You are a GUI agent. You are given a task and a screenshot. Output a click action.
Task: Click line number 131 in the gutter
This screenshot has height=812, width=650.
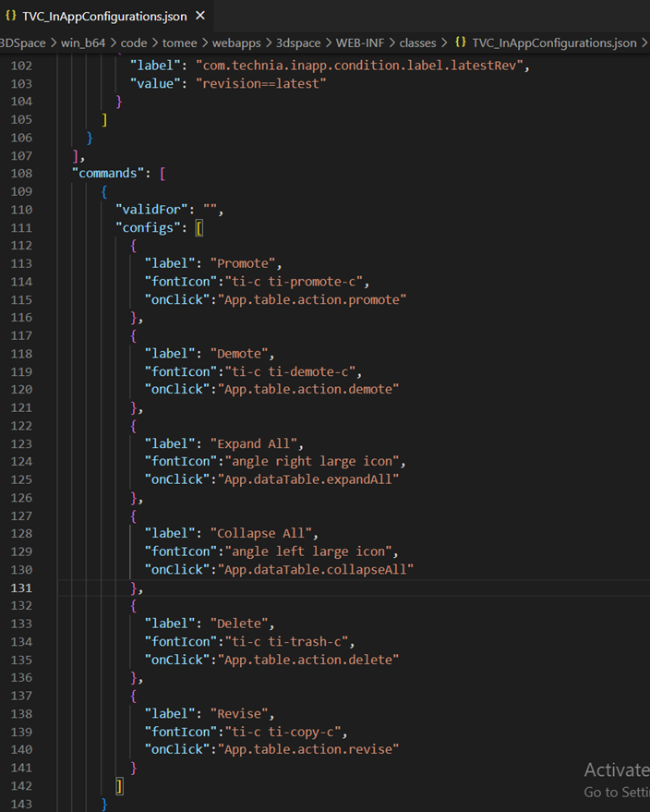(20, 588)
